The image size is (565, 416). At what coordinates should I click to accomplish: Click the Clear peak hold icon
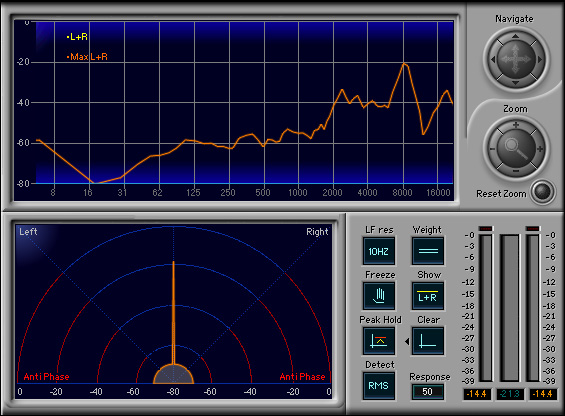pos(428,341)
